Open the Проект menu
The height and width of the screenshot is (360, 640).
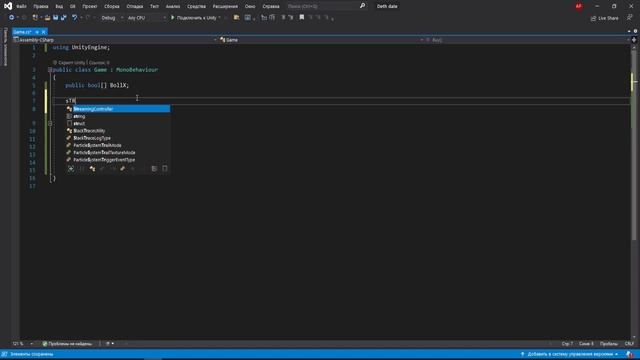pyautogui.click(x=90, y=7)
